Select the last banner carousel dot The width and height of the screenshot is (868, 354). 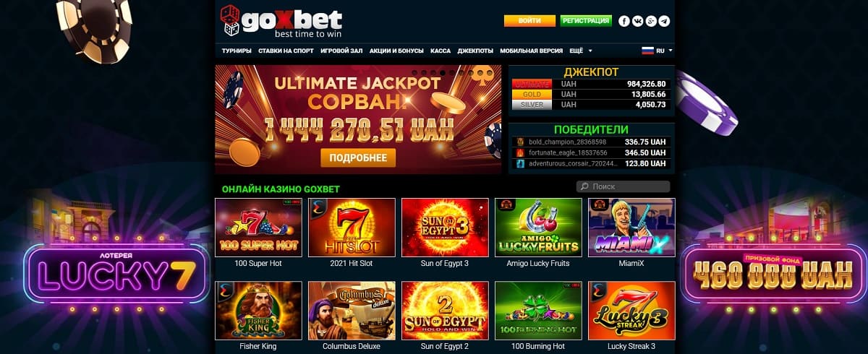490,73
